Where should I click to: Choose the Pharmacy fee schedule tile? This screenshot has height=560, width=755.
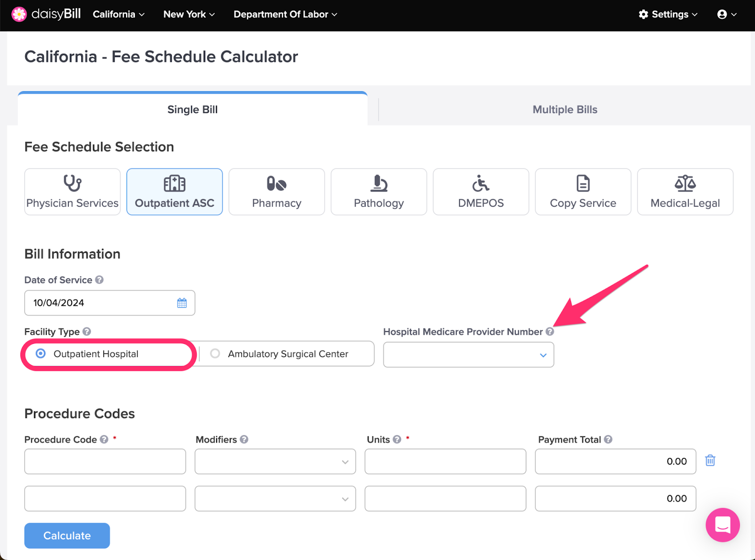pyautogui.click(x=277, y=192)
